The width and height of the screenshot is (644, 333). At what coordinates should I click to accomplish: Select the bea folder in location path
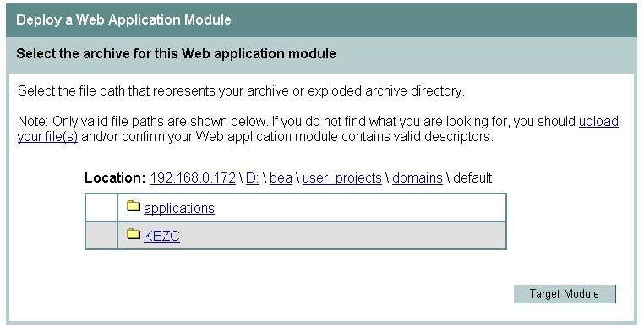(x=281, y=177)
